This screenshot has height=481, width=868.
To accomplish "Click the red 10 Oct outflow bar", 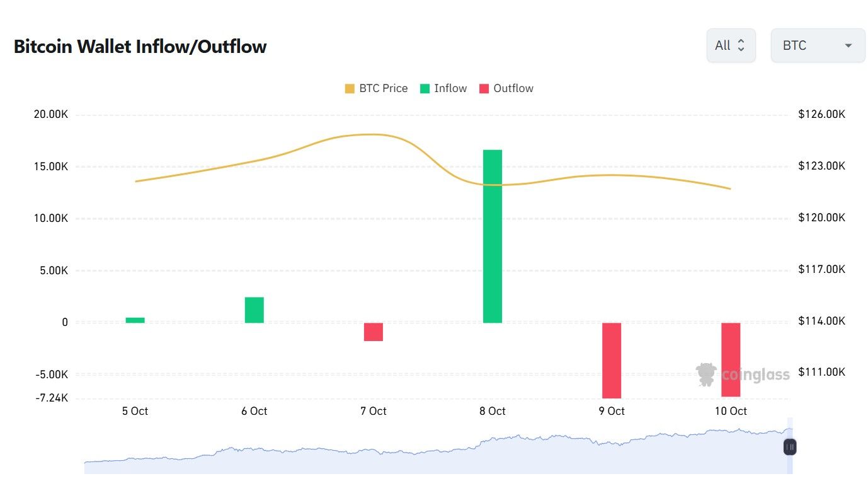I will click(x=731, y=359).
